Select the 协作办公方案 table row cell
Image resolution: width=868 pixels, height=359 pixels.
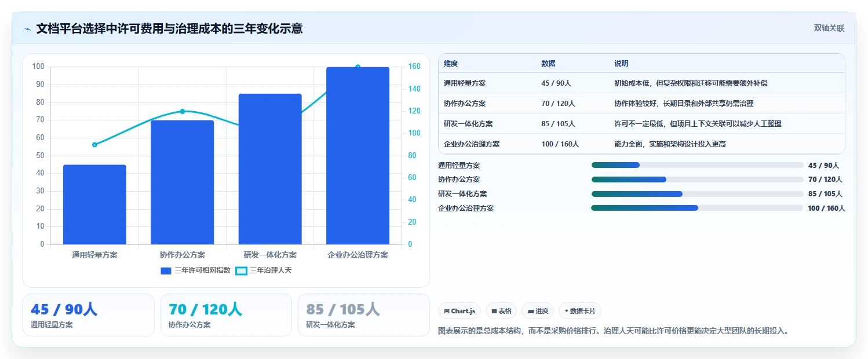(x=465, y=104)
